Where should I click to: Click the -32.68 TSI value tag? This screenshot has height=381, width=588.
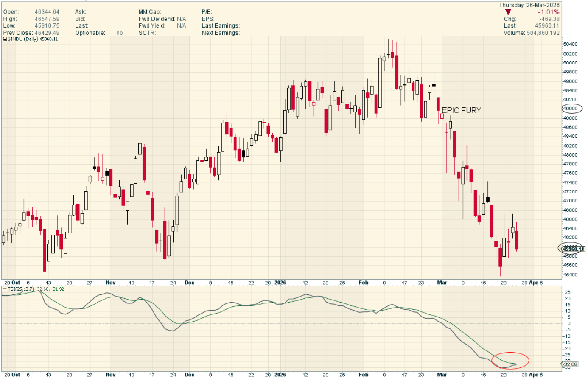coord(571,364)
